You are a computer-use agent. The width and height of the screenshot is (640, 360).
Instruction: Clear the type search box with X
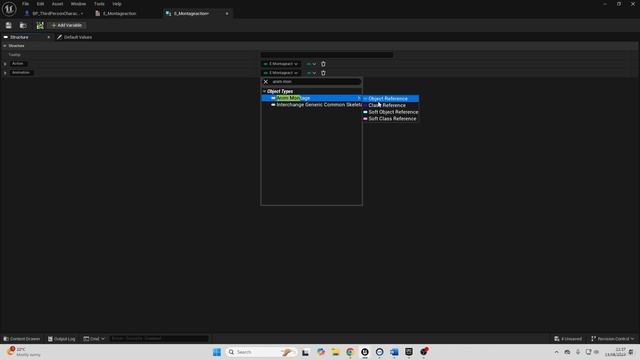click(x=266, y=82)
